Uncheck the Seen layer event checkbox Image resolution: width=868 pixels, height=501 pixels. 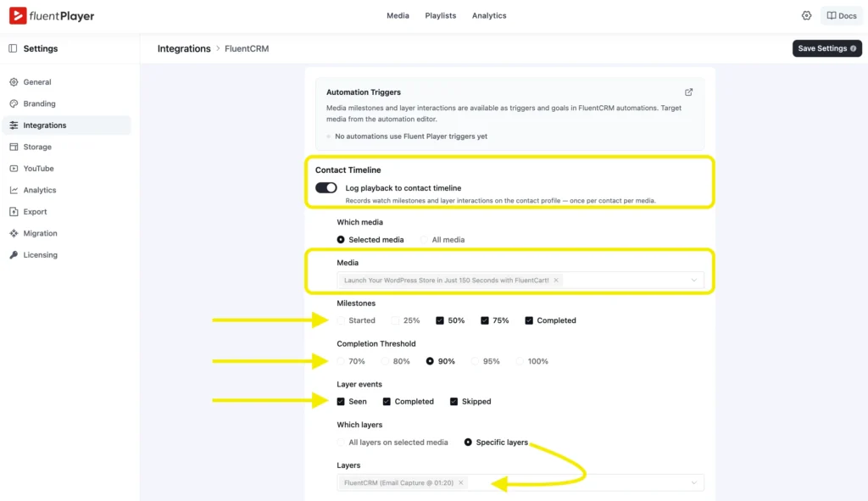341,401
